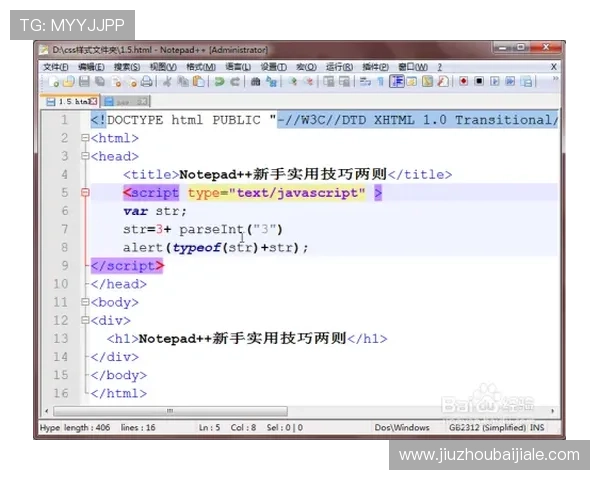Click the Replace toolbar icon

point(271,82)
